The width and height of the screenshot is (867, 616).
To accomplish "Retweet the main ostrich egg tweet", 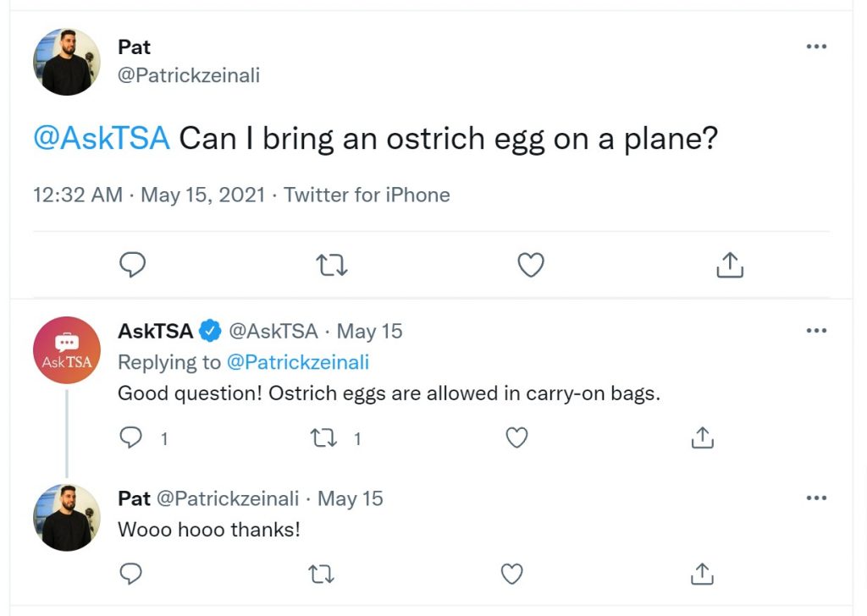I will (x=332, y=265).
